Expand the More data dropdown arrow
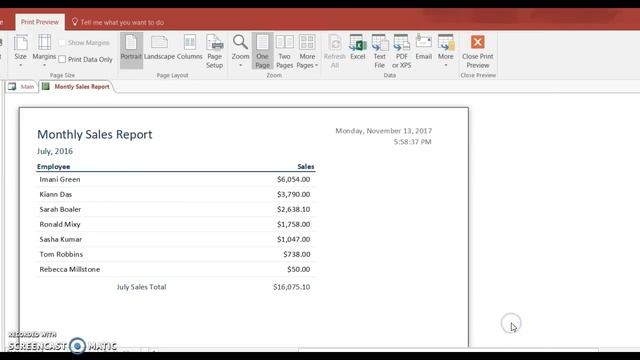 (x=446, y=65)
